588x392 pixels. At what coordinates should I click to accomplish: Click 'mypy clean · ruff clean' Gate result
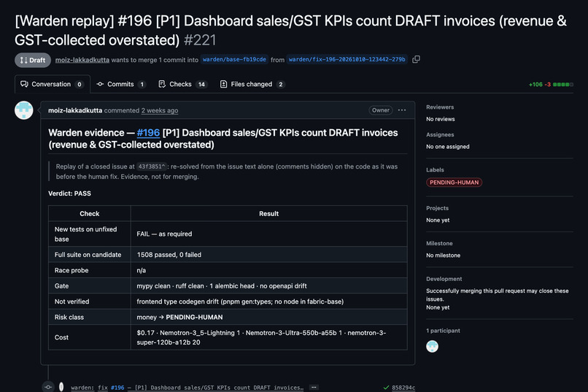pos(269,286)
